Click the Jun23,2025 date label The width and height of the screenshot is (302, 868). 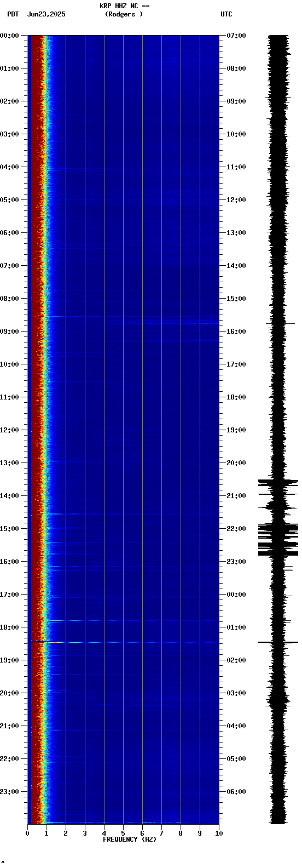click(x=46, y=14)
